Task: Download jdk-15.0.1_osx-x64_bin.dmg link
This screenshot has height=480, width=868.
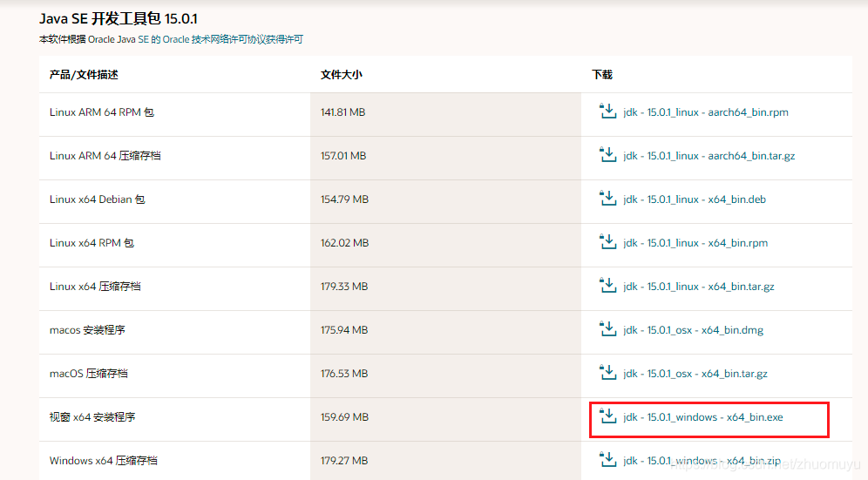Action: click(x=693, y=330)
